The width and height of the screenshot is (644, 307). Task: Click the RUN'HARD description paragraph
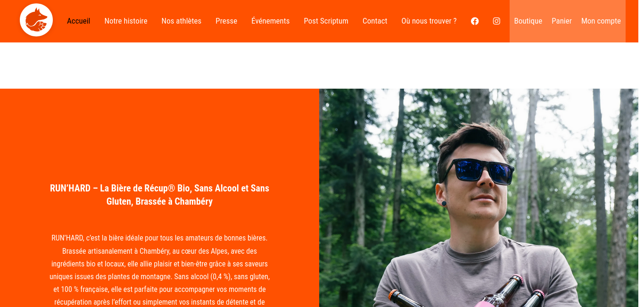(160, 270)
